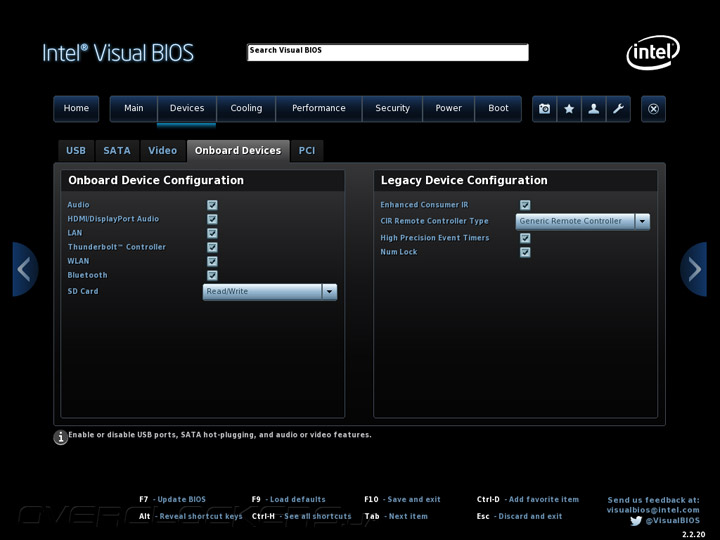
Task: Go to the Security menu
Action: tap(392, 108)
